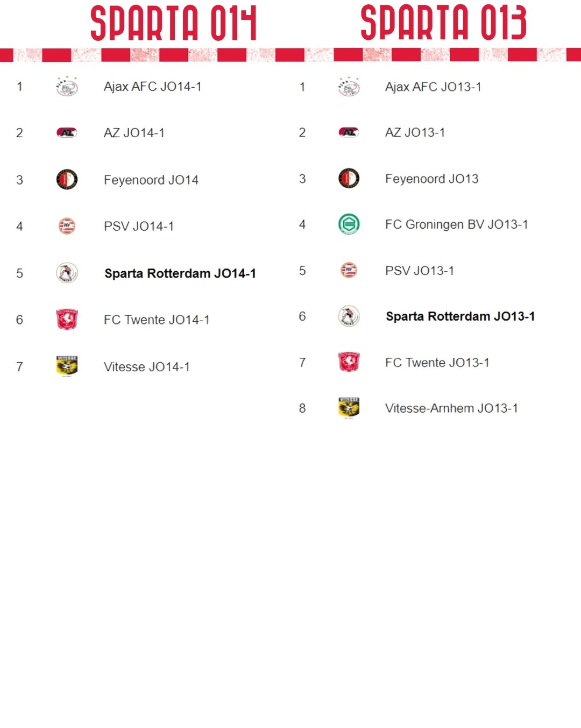Click the FC Groningen logo in O13 table

[349, 224]
